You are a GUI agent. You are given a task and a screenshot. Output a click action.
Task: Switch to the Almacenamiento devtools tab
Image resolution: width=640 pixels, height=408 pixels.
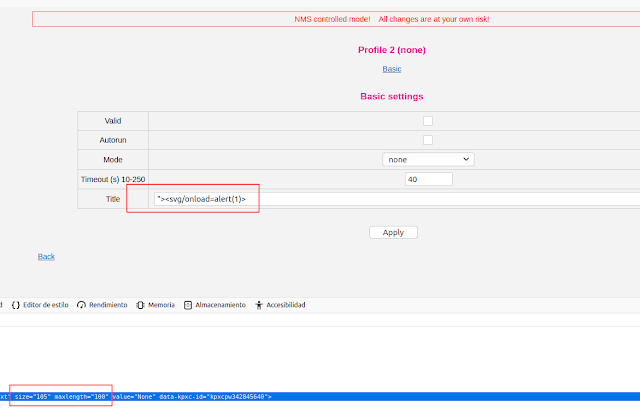pyautogui.click(x=215, y=305)
